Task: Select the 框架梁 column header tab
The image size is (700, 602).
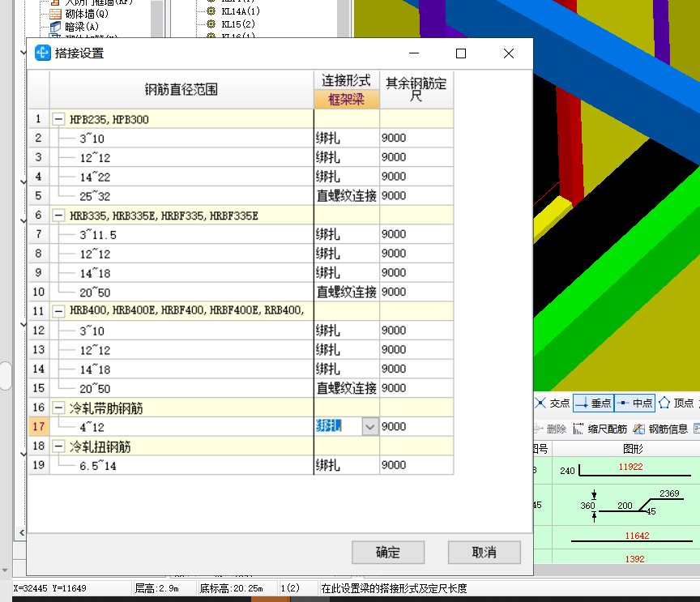Action: (x=347, y=99)
